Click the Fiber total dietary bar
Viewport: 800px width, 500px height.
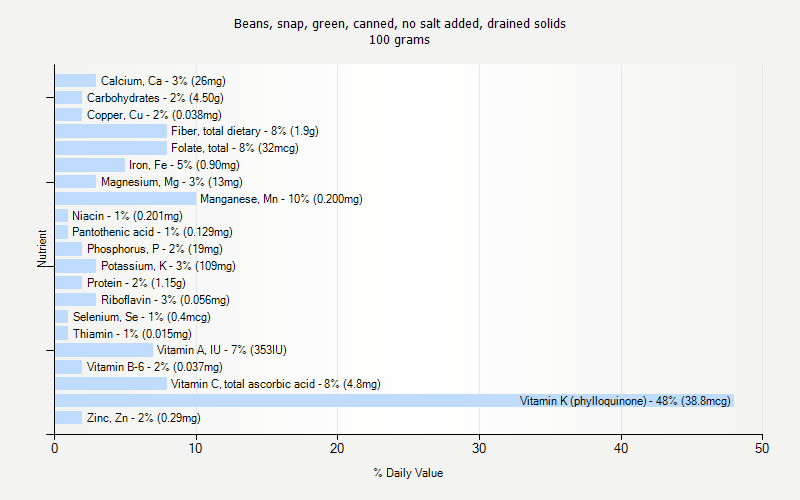pos(111,131)
